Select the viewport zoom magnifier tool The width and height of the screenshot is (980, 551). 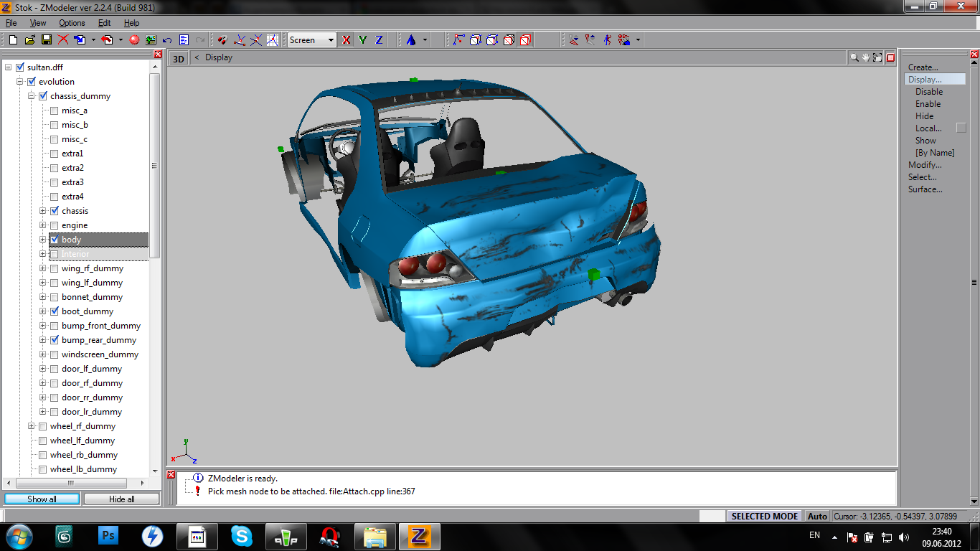[x=854, y=57]
